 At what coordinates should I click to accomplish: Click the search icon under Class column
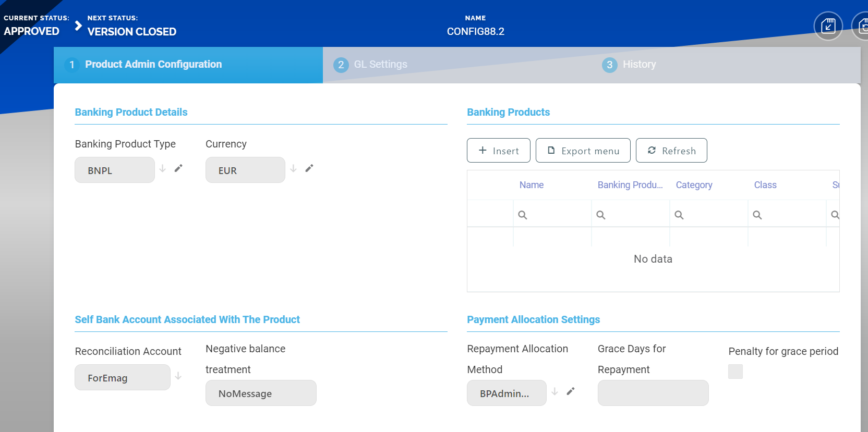point(757,215)
